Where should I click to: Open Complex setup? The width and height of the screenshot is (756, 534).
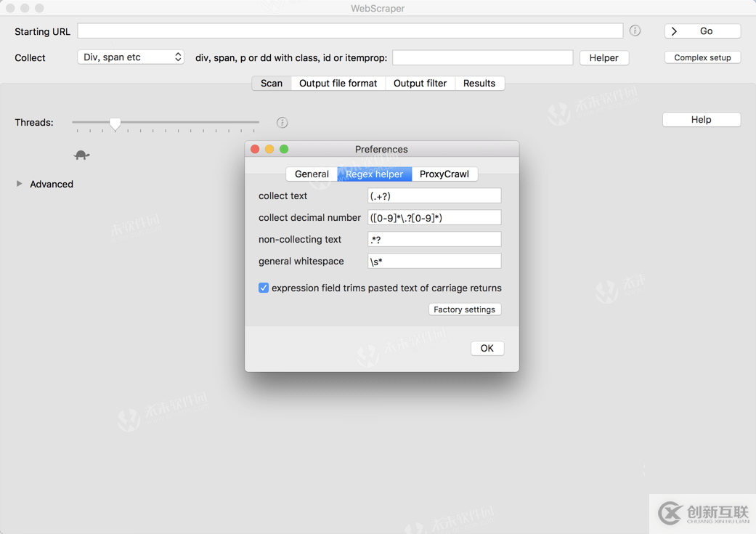[x=702, y=57]
